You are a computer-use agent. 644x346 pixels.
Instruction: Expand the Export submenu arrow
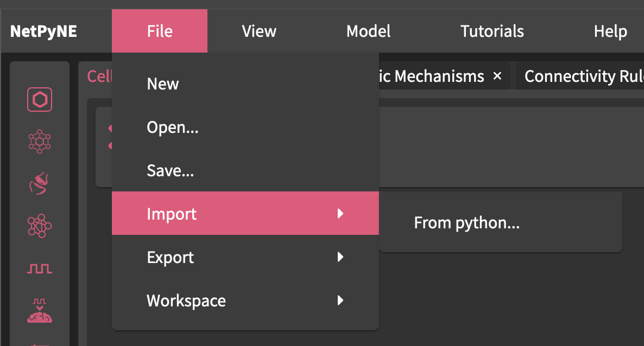click(x=340, y=257)
